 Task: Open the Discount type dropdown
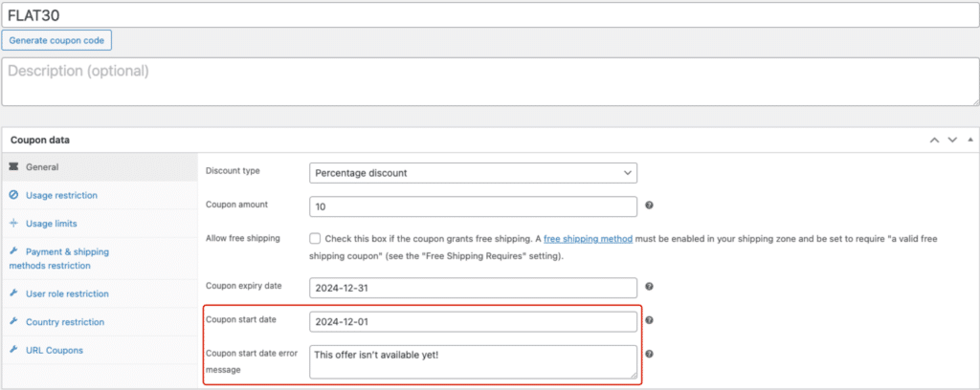tap(473, 173)
